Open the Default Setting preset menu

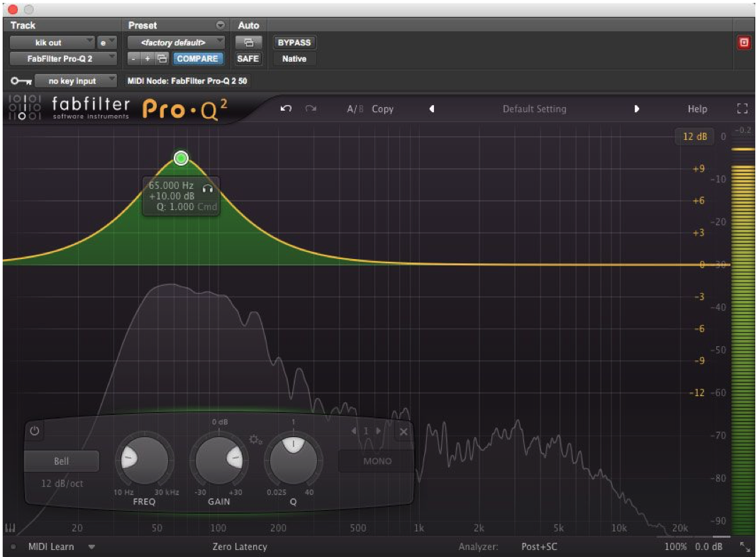click(x=534, y=109)
